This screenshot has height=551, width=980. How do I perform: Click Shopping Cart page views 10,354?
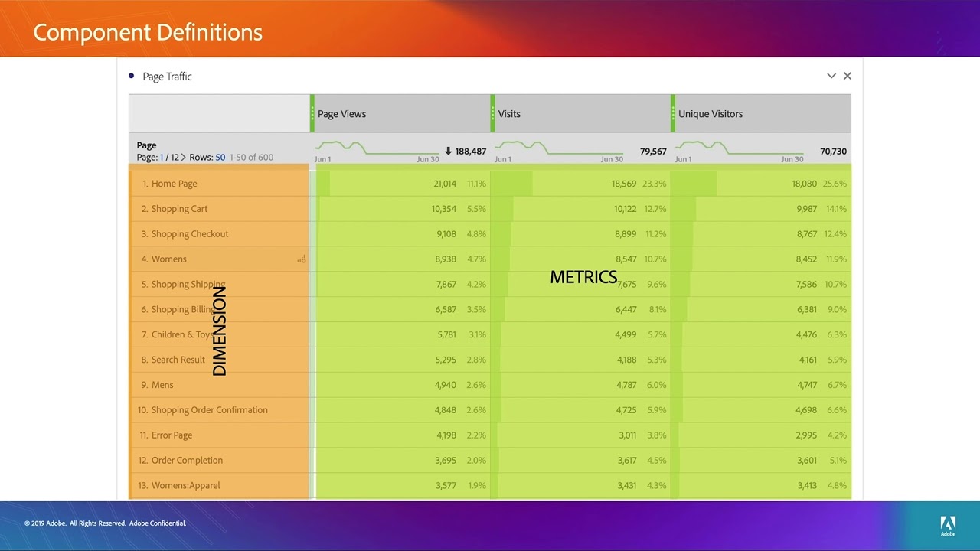pyautogui.click(x=444, y=209)
